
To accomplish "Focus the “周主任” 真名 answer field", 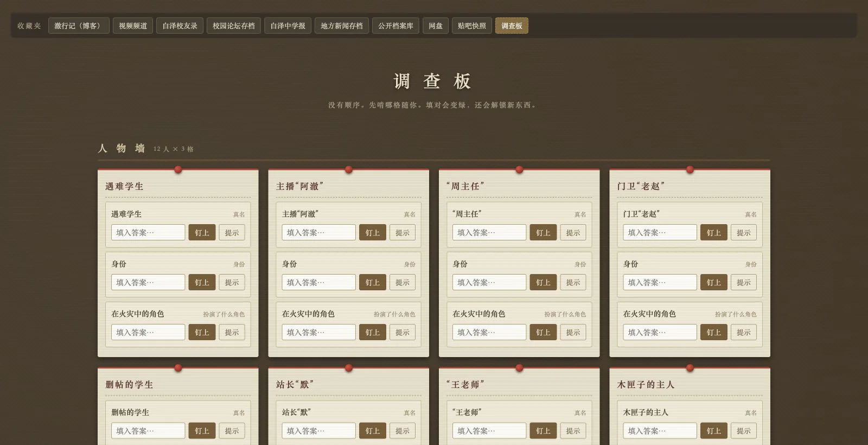I will pos(489,232).
